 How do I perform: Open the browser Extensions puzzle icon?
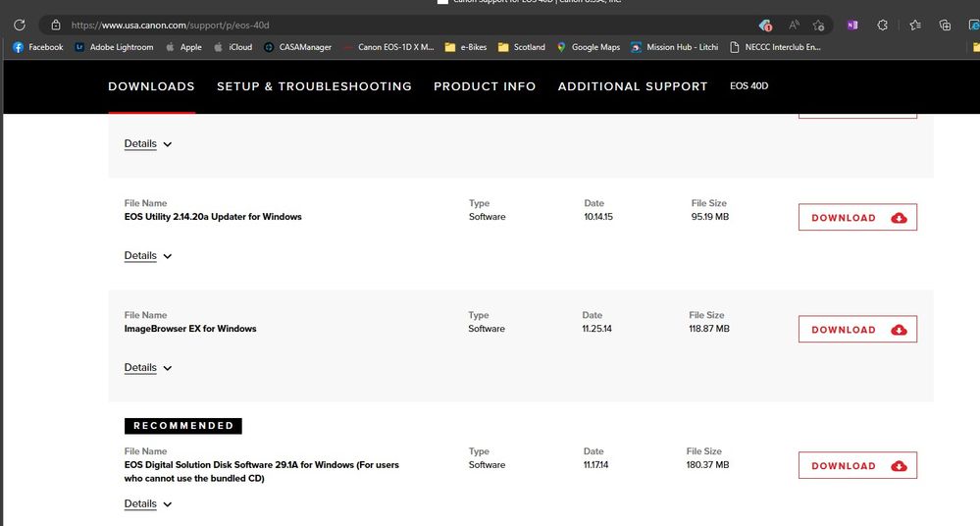click(883, 25)
